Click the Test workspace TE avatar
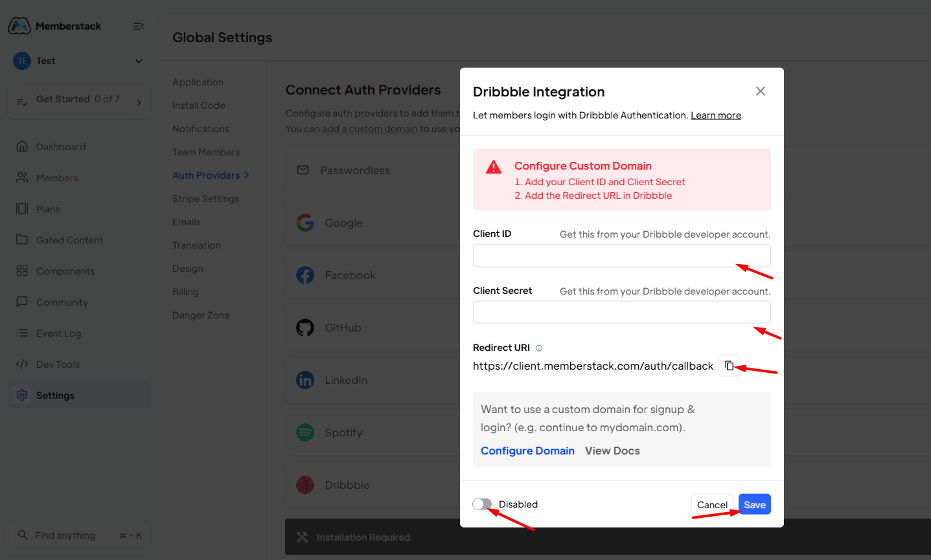This screenshot has height=560, width=931. 22,61
